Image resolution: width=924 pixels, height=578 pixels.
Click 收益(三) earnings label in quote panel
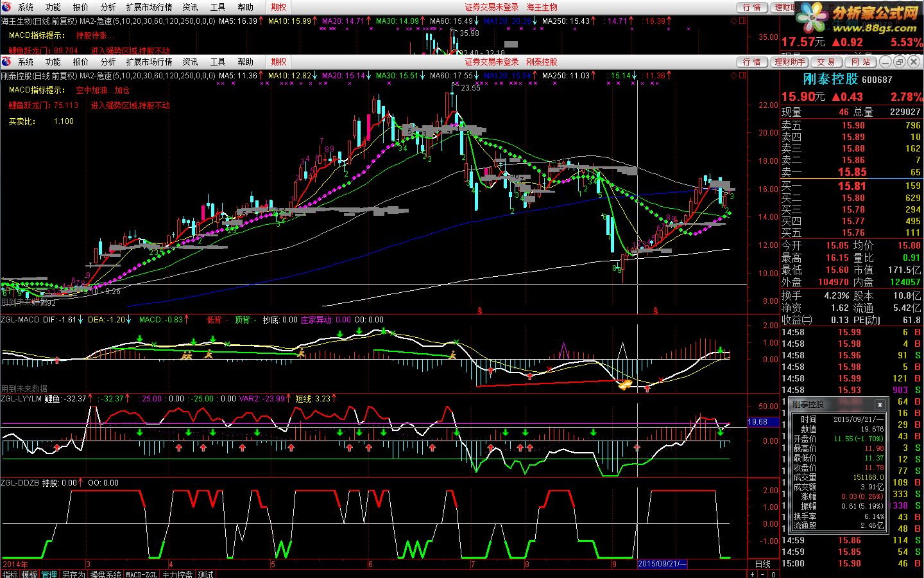pyautogui.click(x=797, y=320)
